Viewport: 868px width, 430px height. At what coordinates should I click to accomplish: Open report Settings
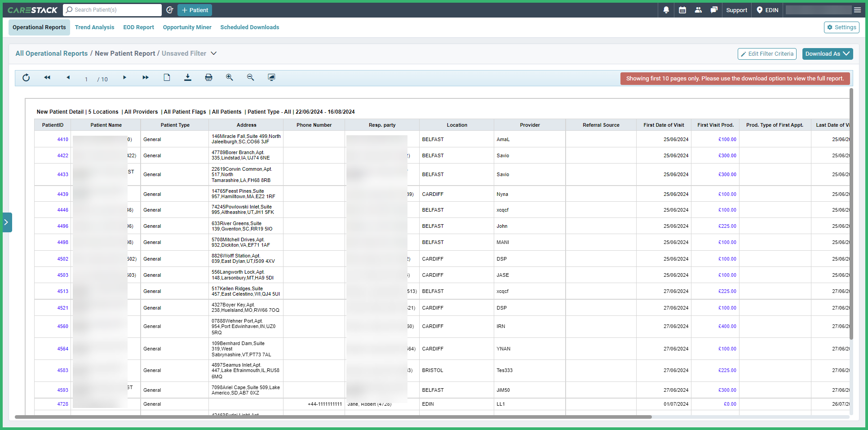tap(841, 27)
